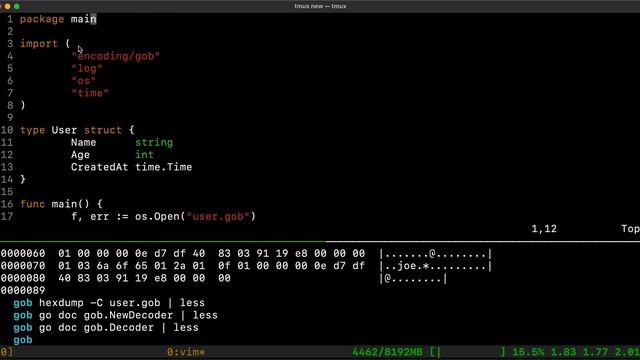Click the "time.Time" type on line 13

tap(163, 167)
